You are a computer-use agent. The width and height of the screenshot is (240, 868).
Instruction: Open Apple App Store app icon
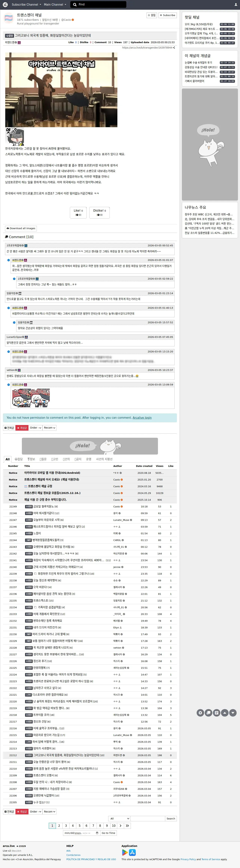[133, 852]
